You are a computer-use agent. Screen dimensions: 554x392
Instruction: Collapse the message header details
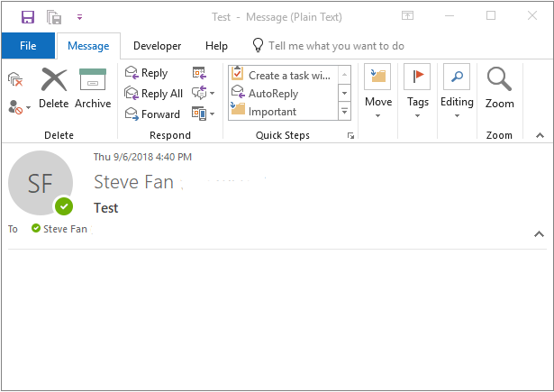coord(539,234)
